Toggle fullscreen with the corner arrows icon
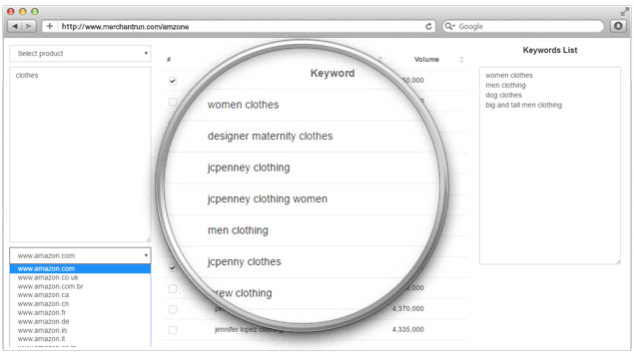The width and height of the screenshot is (634, 364). (625, 11)
